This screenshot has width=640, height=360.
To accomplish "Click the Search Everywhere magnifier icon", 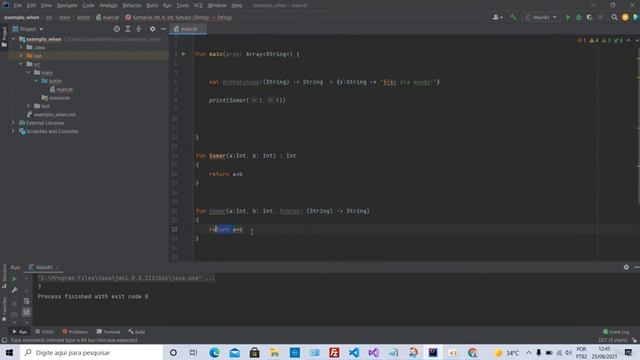I will (614, 17).
